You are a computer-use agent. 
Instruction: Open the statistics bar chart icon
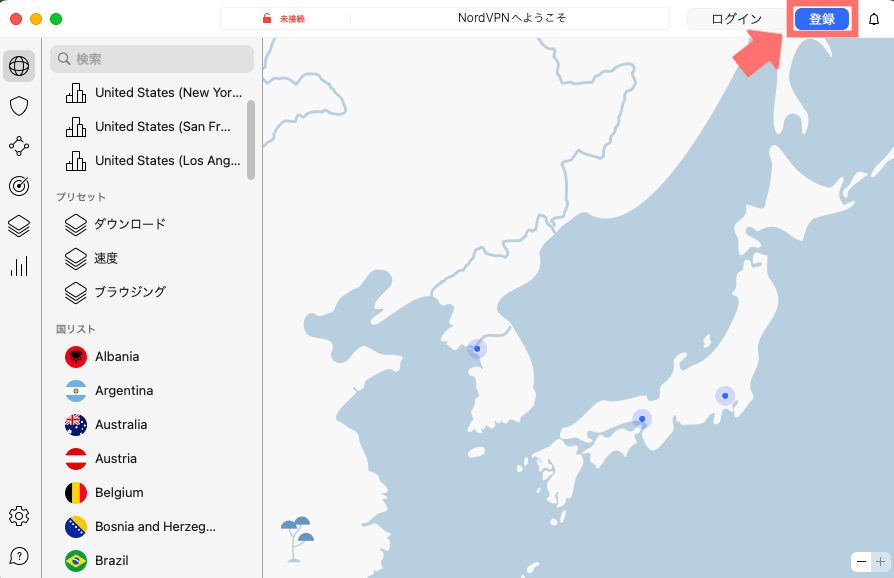(x=19, y=266)
